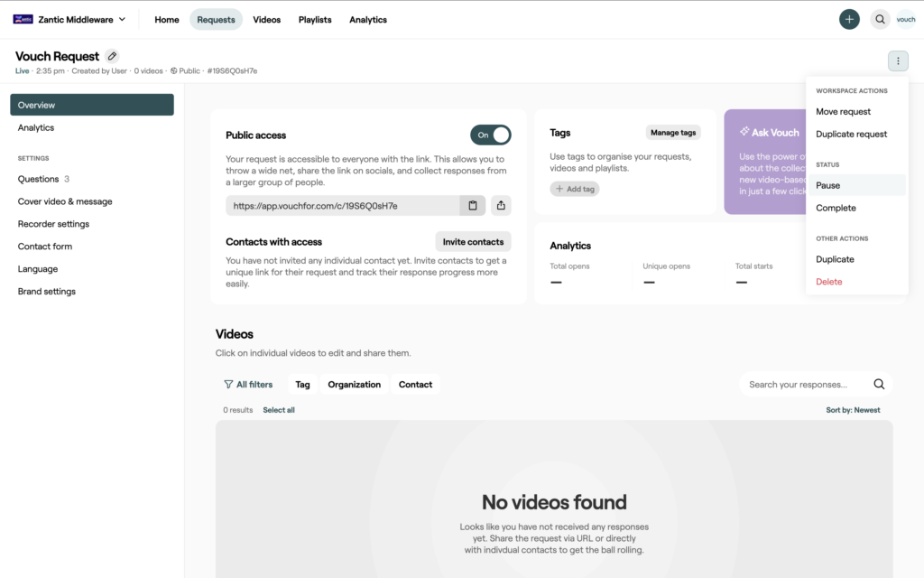The image size is (924, 578).
Task: Click the Unique opens analytics stat
Action: point(667,275)
